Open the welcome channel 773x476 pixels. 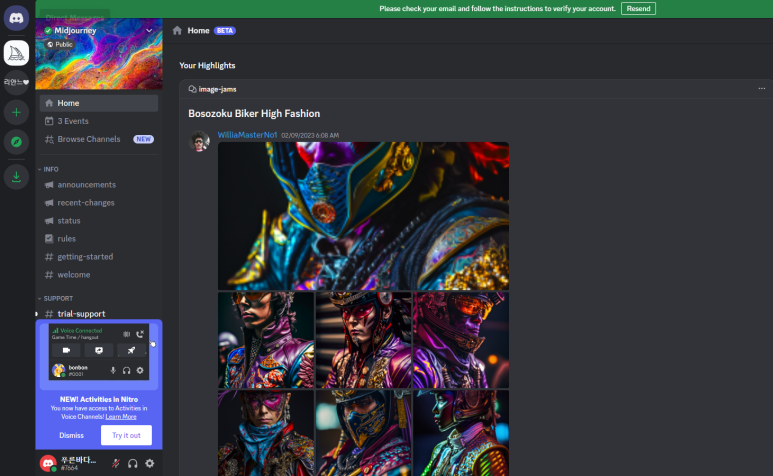(99, 274)
